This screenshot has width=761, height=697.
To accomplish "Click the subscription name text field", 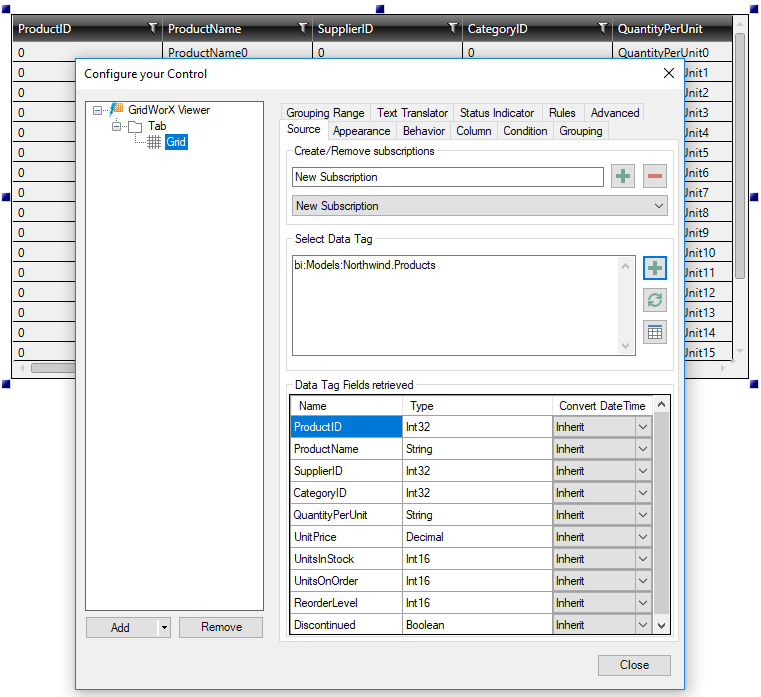I will (448, 177).
